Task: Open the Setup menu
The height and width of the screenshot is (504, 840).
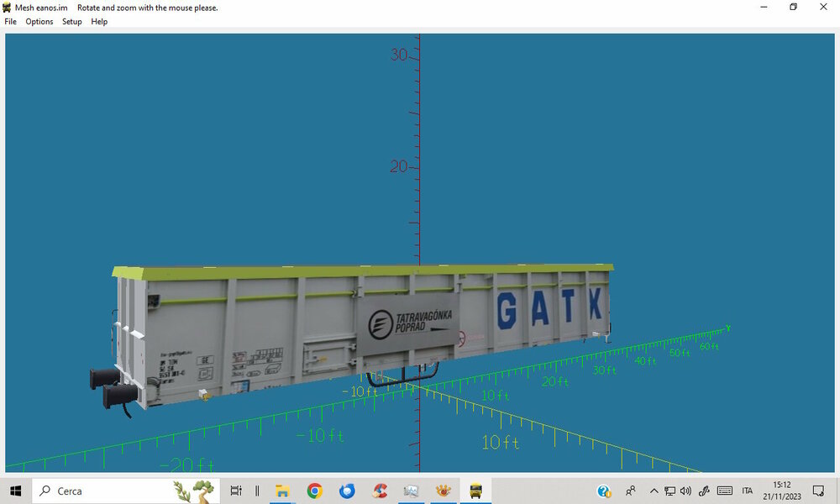Action: tap(71, 22)
